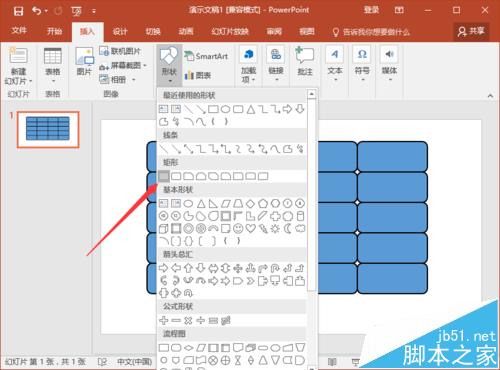Expand the 表格 table dropdown
Screen dimensions: 500x370
[53, 81]
